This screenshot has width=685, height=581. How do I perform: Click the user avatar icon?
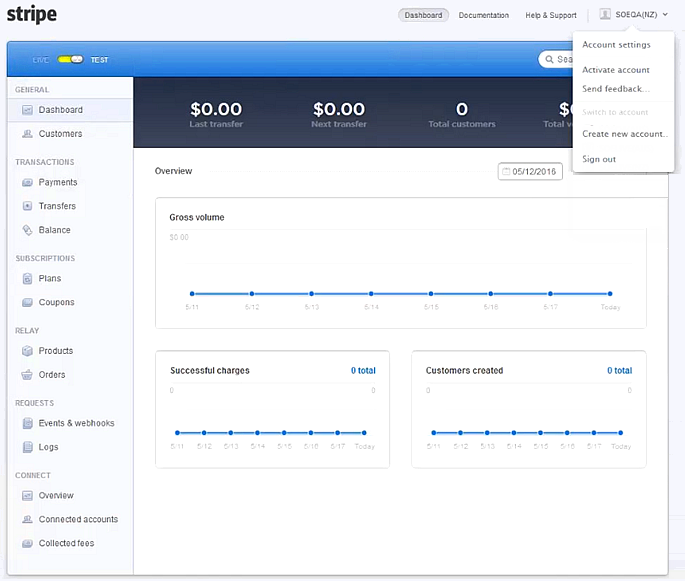(x=605, y=14)
